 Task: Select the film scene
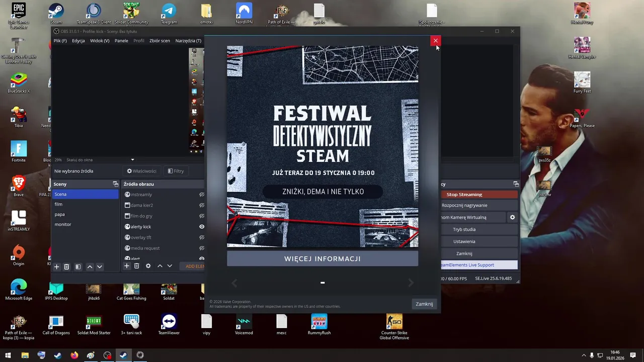click(x=85, y=204)
